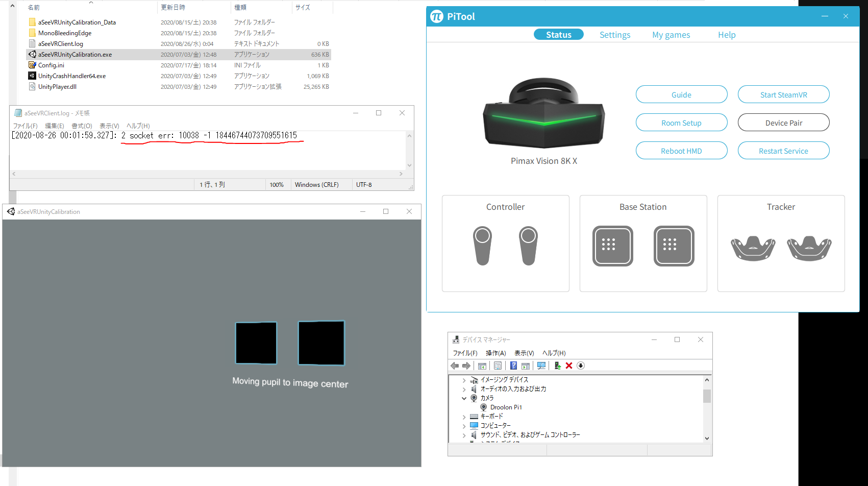Viewport: 868px width, 486px height.
Task: Collapse the カメラ tree node
Action: tap(464, 398)
